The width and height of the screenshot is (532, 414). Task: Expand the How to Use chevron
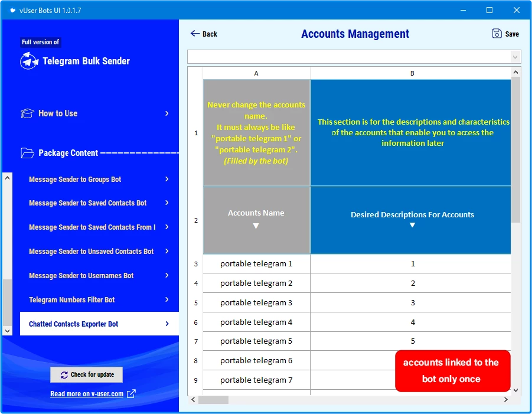(167, 113)
